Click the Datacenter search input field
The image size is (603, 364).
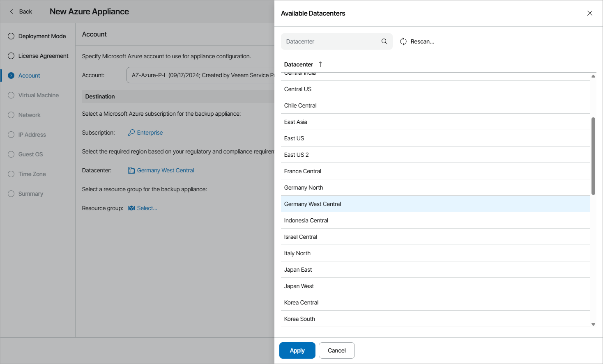click(331, 41)
